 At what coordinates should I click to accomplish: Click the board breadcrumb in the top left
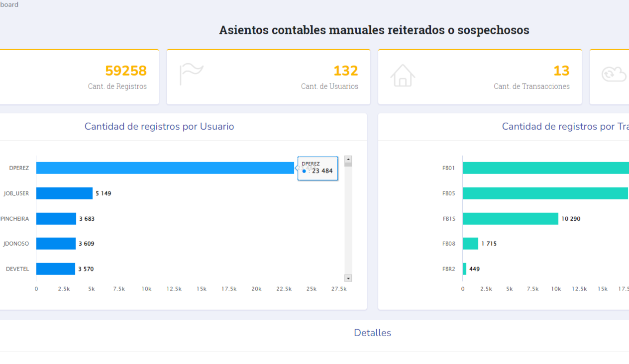point(9,4)
